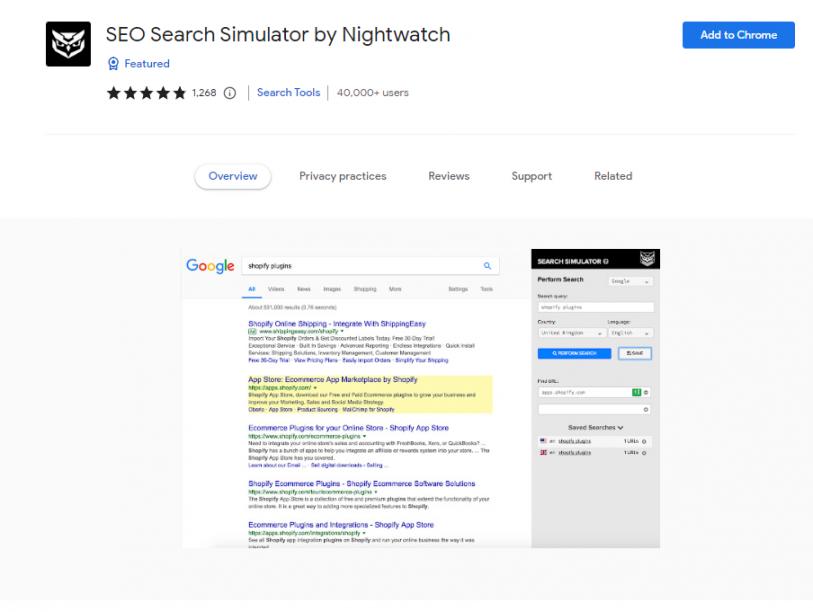Click the Google logo in the preview
The height and width of the screenshot is (612, 813).
(x=210, y=266)
